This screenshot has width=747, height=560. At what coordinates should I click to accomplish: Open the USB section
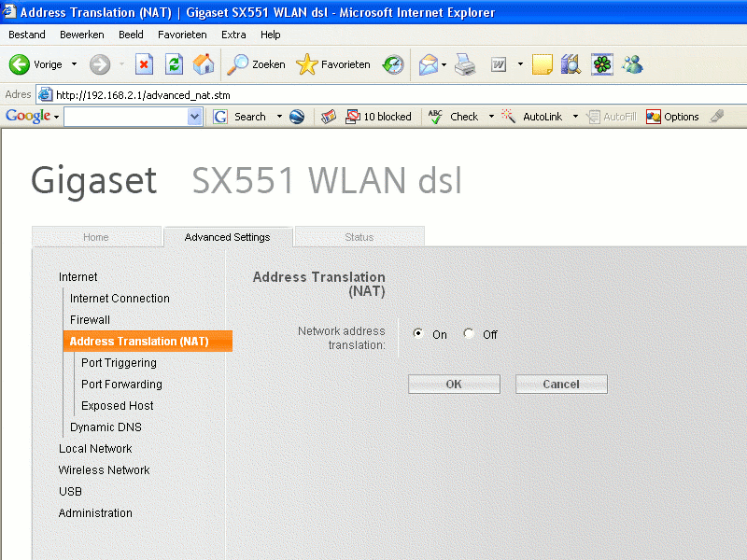tap(70, 492)
